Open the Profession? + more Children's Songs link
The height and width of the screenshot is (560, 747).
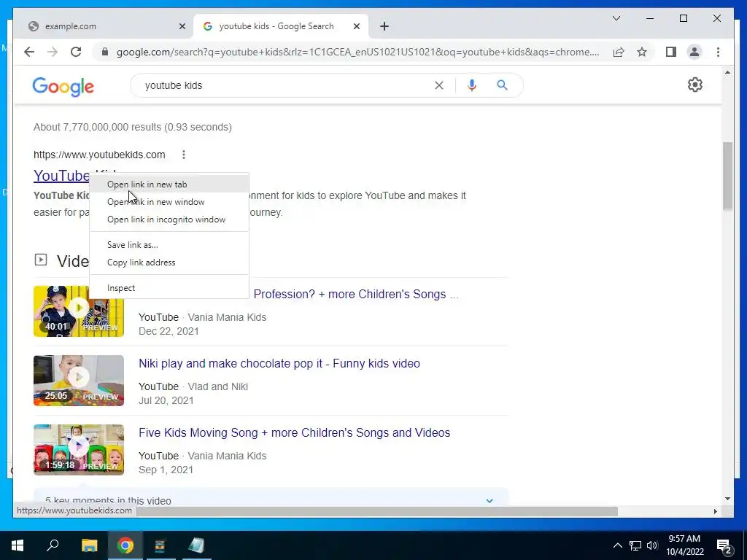356,295
